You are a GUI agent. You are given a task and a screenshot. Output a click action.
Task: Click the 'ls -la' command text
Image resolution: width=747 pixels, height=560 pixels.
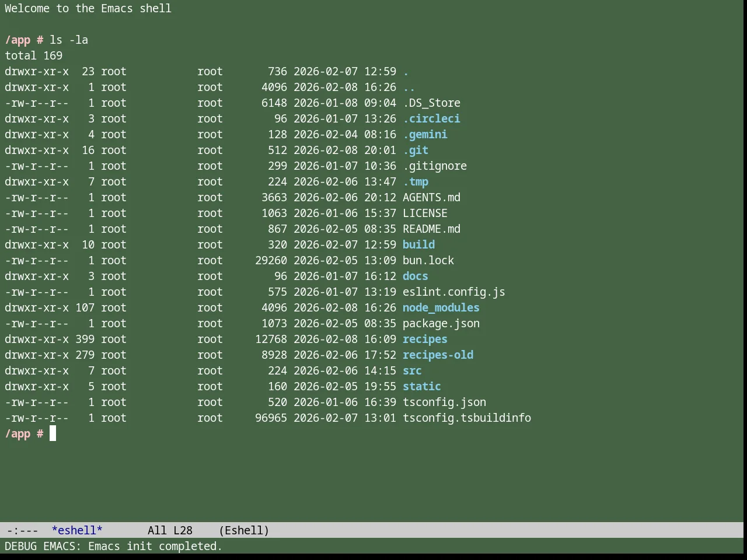69,40
